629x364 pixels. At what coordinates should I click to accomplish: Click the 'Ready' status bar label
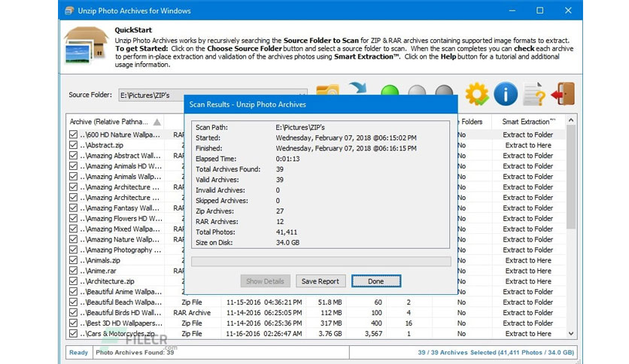[78, 353]
